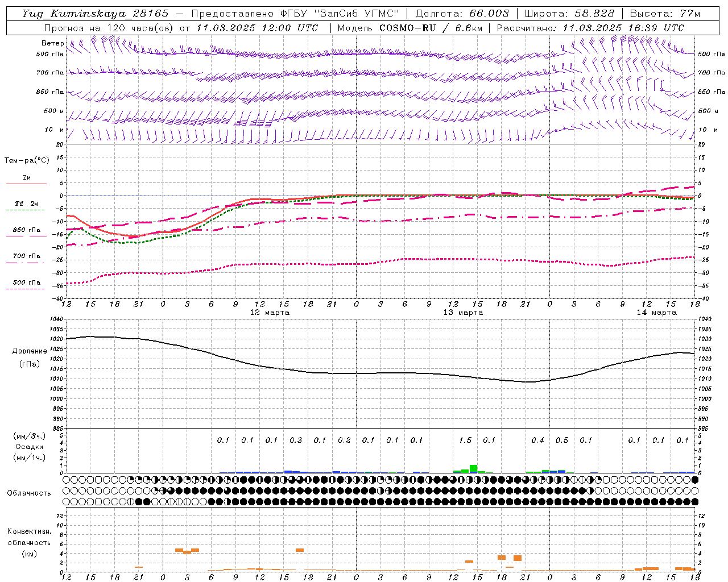This screenshot has width=728, height=582.
Task: Click the tallest green precipitation bar
Action: 473,469
